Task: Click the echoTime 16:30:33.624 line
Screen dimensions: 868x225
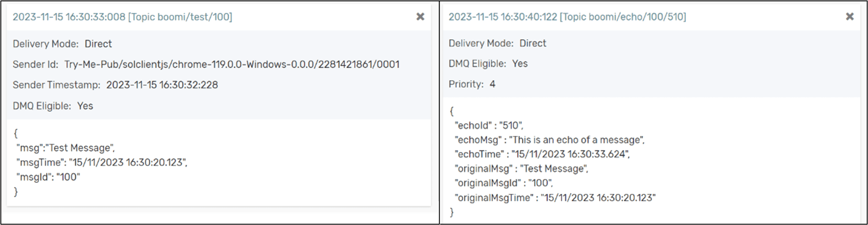Action: 542,154
